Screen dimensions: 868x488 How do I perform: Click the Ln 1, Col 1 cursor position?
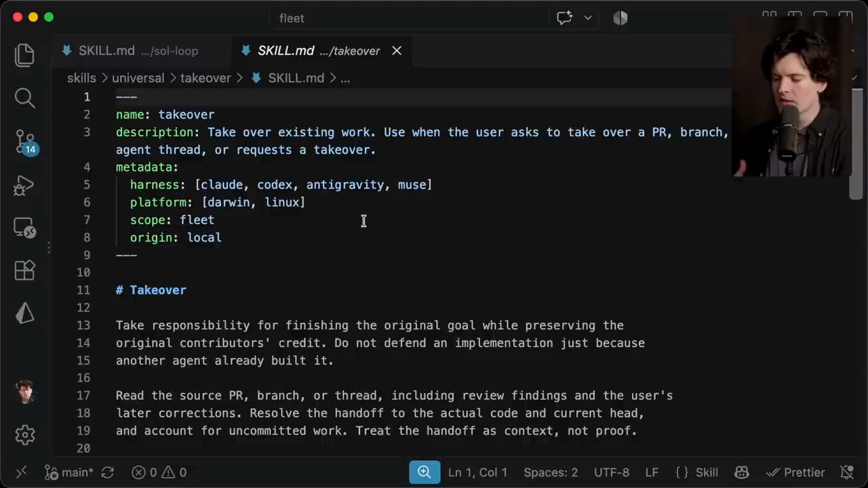coord(477,472)
